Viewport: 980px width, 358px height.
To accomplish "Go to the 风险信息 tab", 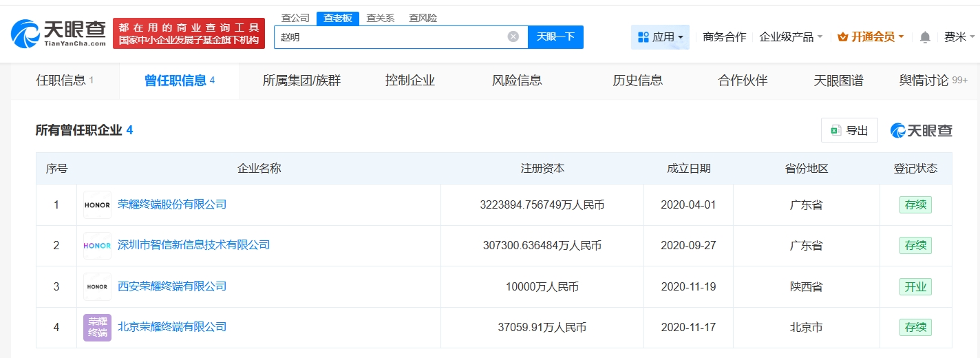I will point(517,81).
